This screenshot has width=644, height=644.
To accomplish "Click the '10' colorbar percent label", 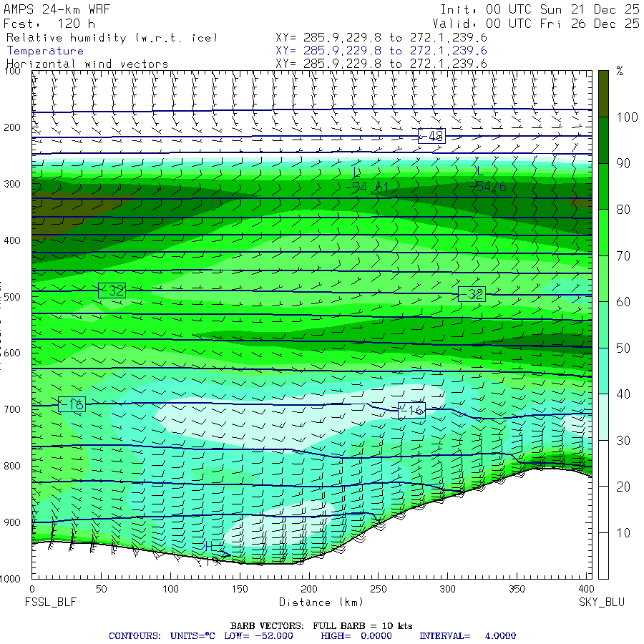I will tap(623, 533).
